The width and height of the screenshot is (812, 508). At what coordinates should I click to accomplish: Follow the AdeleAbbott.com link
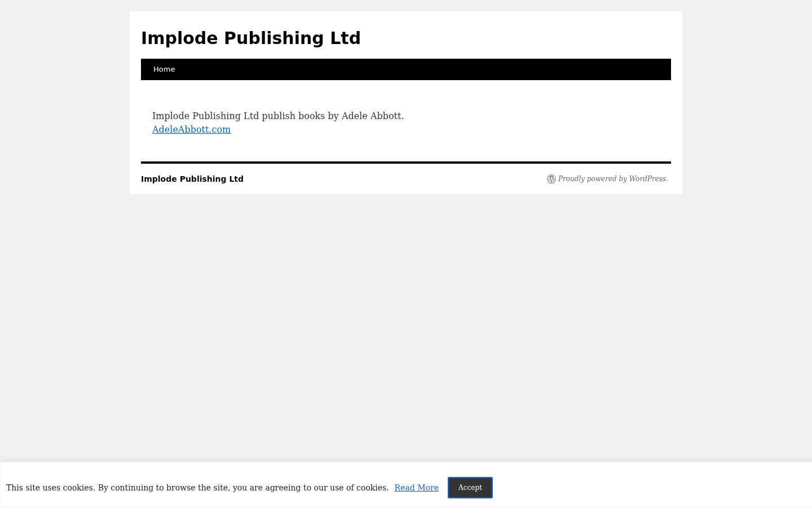click(191, 129)
